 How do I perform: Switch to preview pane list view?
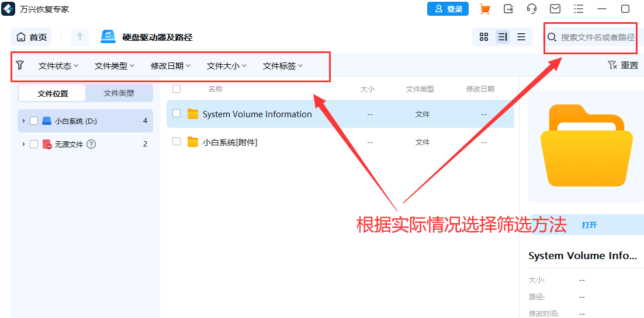pyautogui.click(x=503, y=37)
